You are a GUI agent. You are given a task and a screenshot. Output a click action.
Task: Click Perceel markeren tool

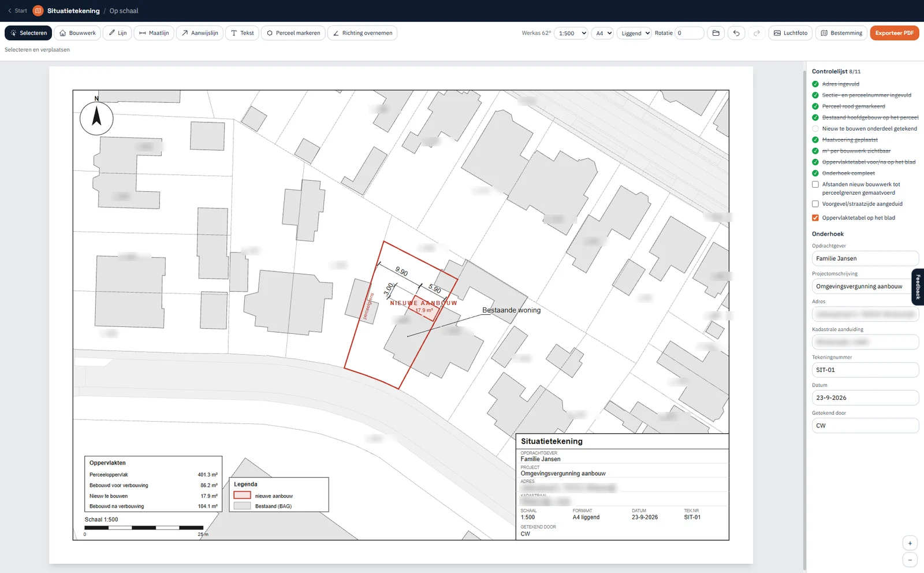tap(293, 33)
